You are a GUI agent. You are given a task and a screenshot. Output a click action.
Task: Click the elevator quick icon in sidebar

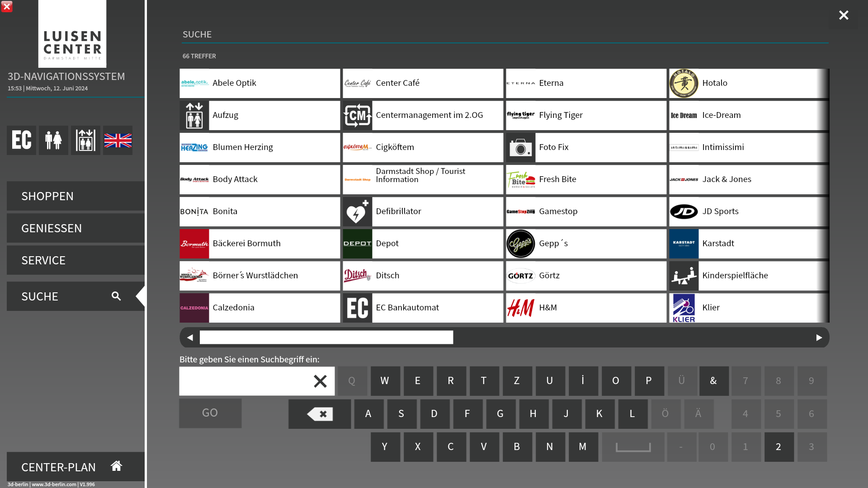pos(85,140)
